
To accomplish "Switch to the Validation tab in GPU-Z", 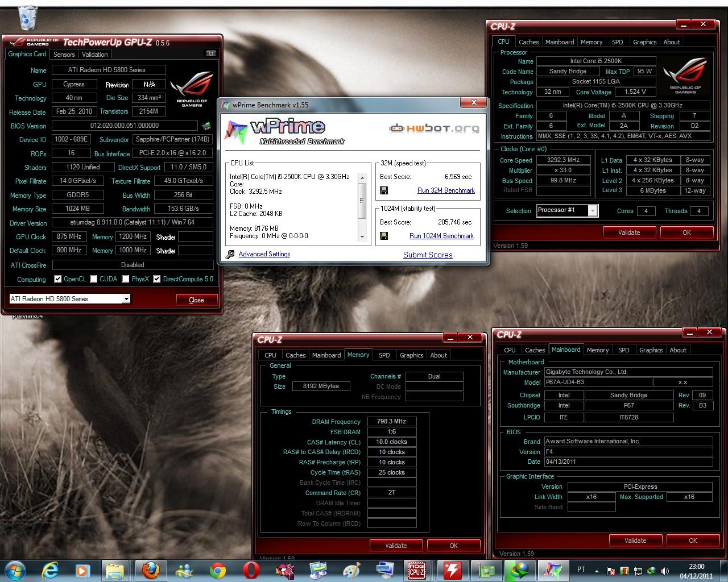I will coord(94,55).
